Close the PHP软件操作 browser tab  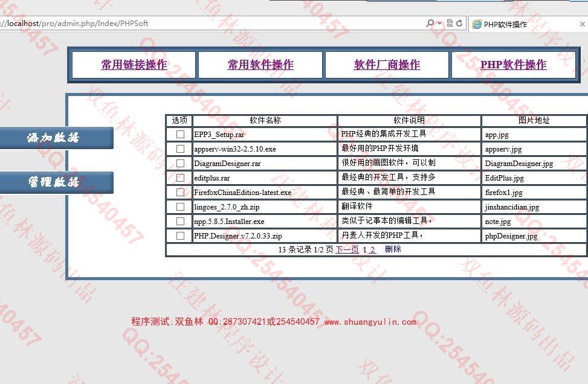pyautogui.click(x=583, y=24)
